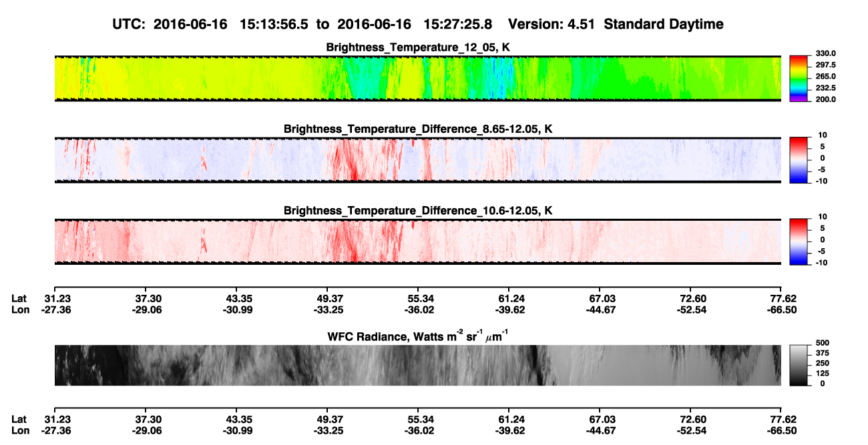The width and height of the screenshot is (868, 445).
Task: Click latitude 61.24 under the WFC Radiance panel
Action: [x=511, y=420]
